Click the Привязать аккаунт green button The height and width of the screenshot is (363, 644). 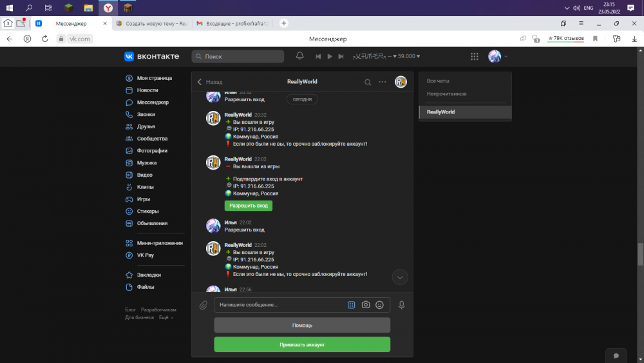[x=302, y=344]
